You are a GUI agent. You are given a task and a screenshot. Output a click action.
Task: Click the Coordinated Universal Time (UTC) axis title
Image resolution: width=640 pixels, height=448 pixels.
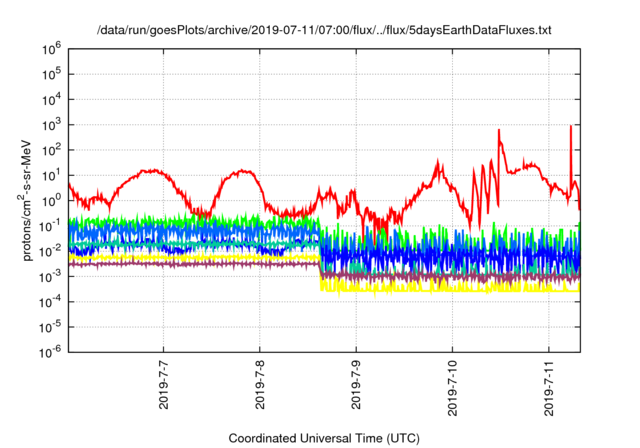pos(324,439)
